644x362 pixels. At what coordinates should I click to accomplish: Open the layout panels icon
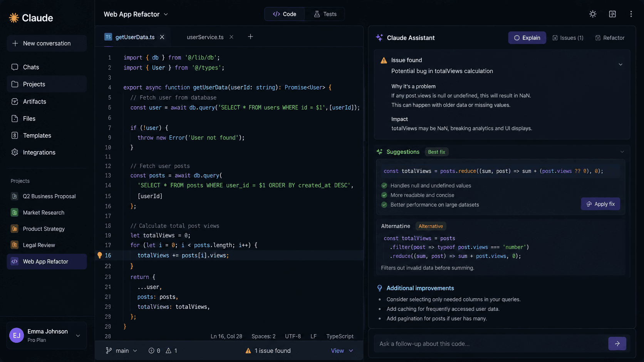[x=612, y=14]
